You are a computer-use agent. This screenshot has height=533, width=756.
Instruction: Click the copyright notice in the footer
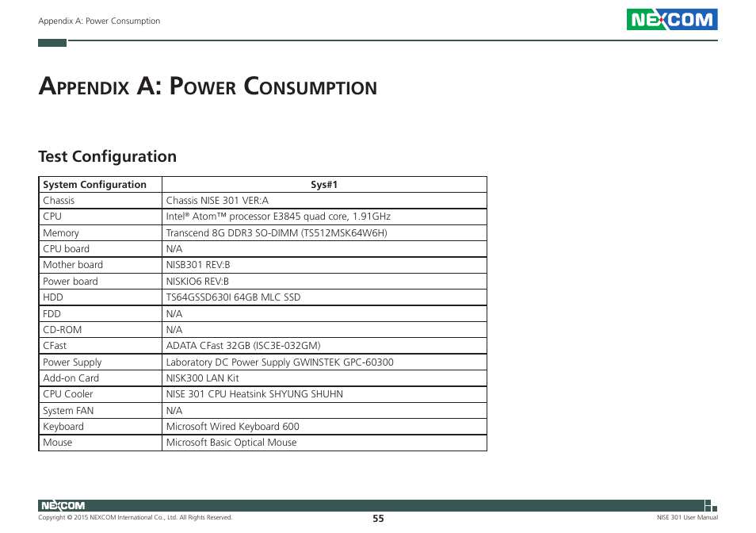click(135, 517)
